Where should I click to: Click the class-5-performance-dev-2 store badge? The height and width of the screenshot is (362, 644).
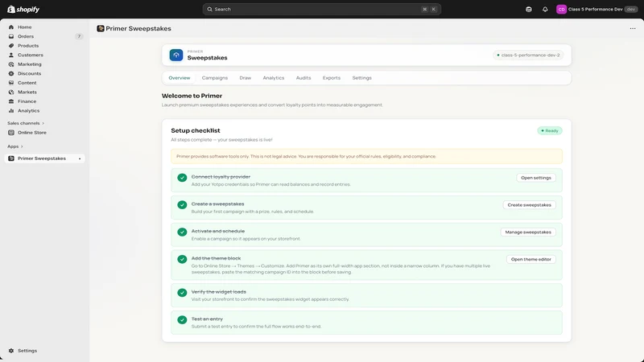(x=528, y=55)
